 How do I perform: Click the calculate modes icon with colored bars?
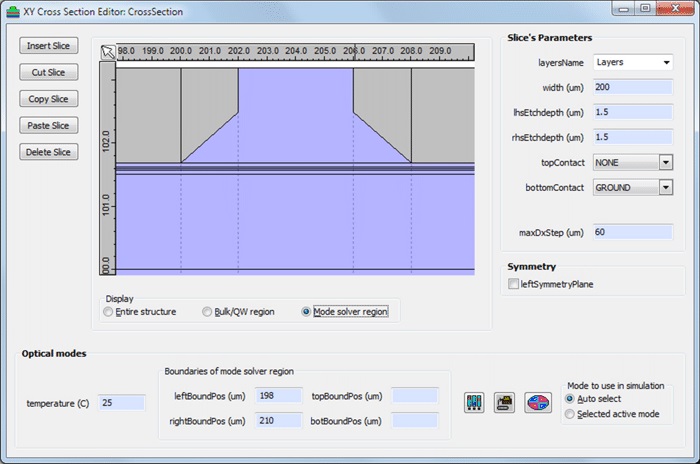[474, 403]
